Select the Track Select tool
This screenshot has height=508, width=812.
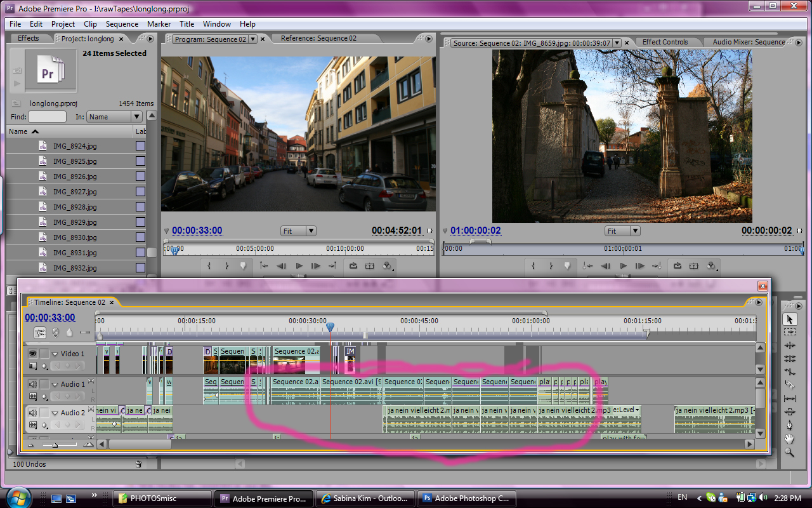pyautogui.click(x=790, y=332)
